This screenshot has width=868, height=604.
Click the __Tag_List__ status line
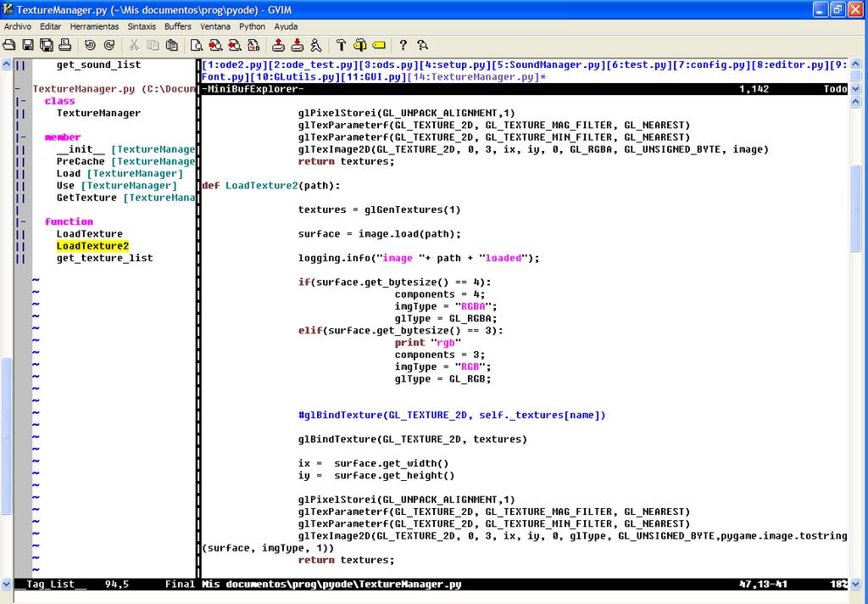coord(104,584)
